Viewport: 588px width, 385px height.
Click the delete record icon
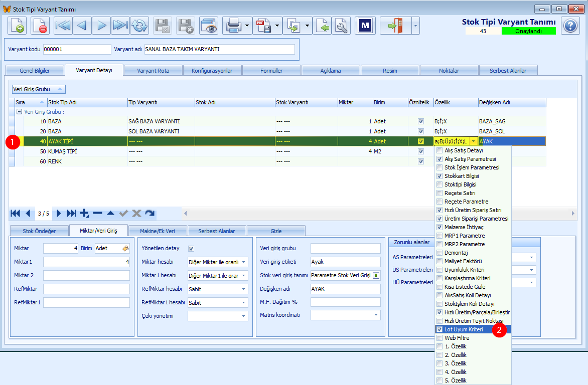(40, 26)
